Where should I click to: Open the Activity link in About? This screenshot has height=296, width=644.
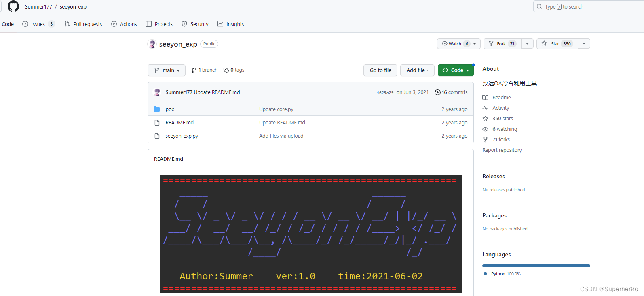click(x=500, y=108)
